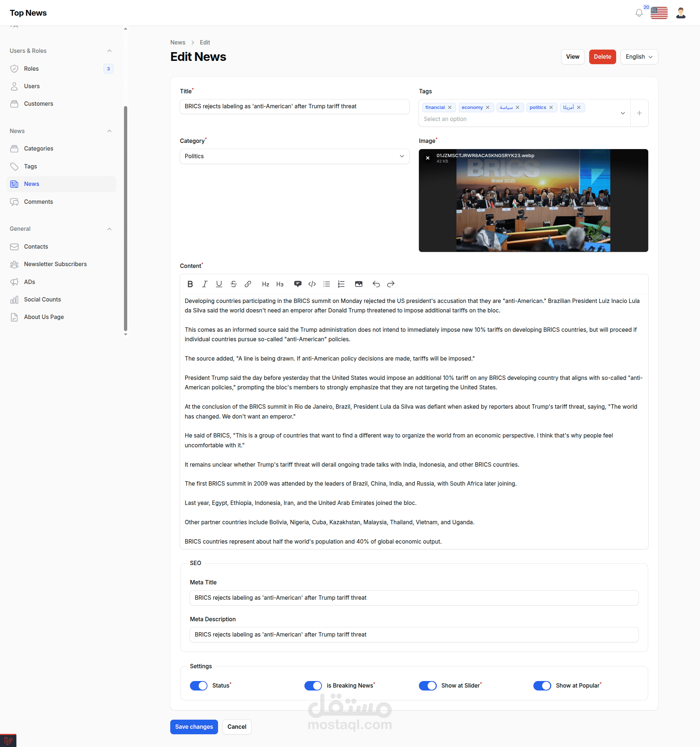The width and height of the screenshot is (700, 747).
Task: Open Comments in the sidebar
Action: tap(38, 202)
